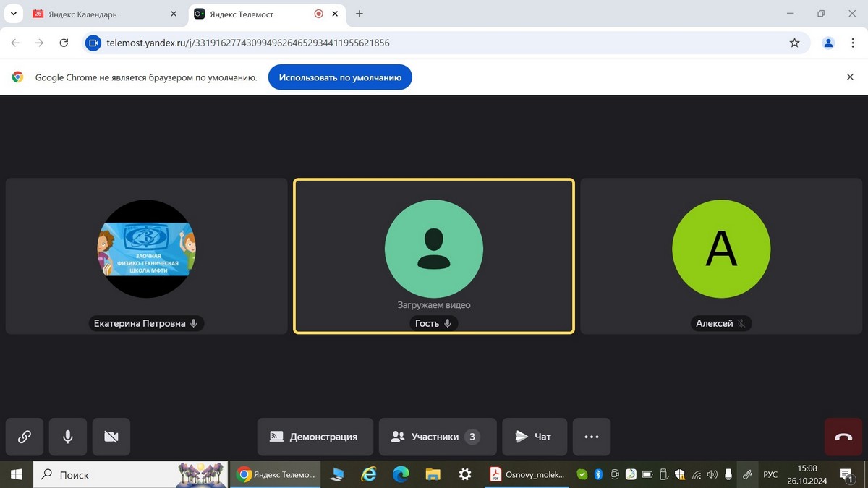This screenshot has width=868, height=488.
Task: Open the Chrome profile avatar icon
Action: coord(828,43)
